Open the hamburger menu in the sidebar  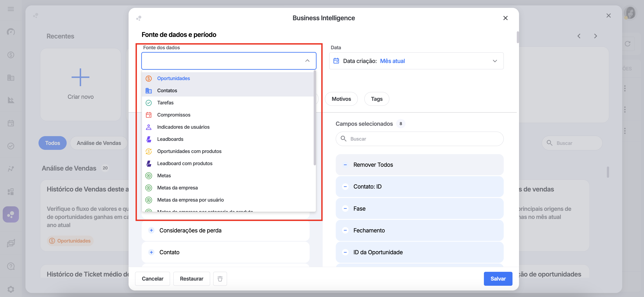coord(11,9)
